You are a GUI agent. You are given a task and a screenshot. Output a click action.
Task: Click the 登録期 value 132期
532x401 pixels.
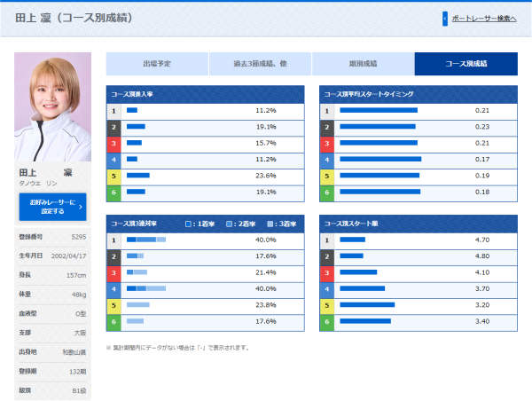coord(78,372)
